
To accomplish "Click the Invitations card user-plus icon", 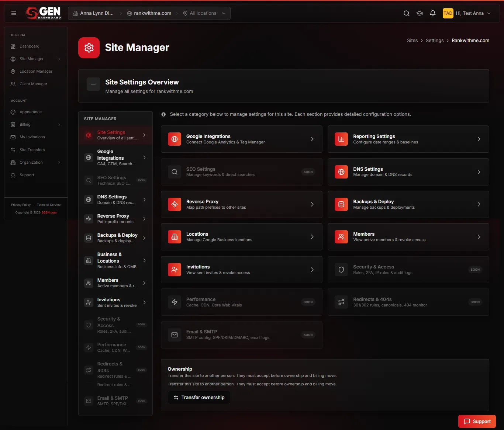I will [x=175, y=270].
